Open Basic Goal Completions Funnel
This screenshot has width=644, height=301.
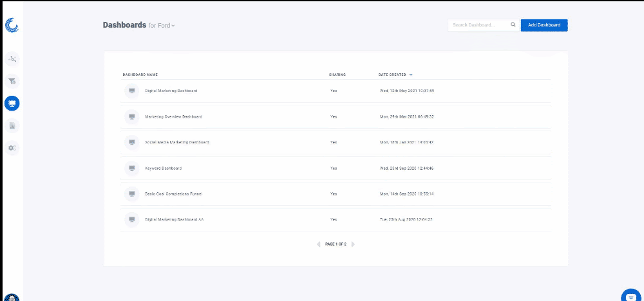[174, 194]
